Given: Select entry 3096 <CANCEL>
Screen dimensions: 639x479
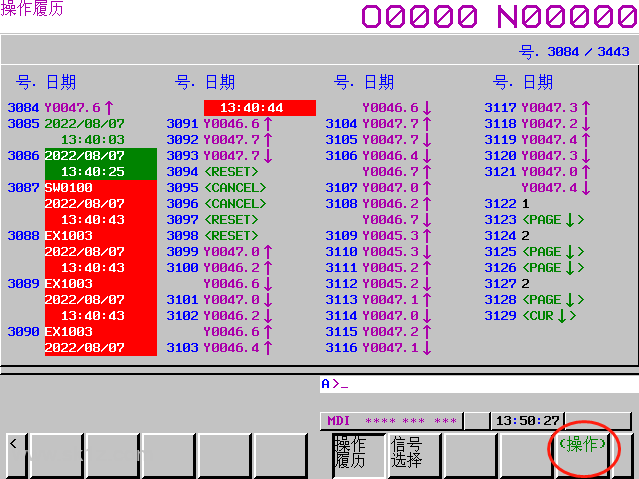Looking at the screenshot, I should pyautogui.click(x=216, y=203).
